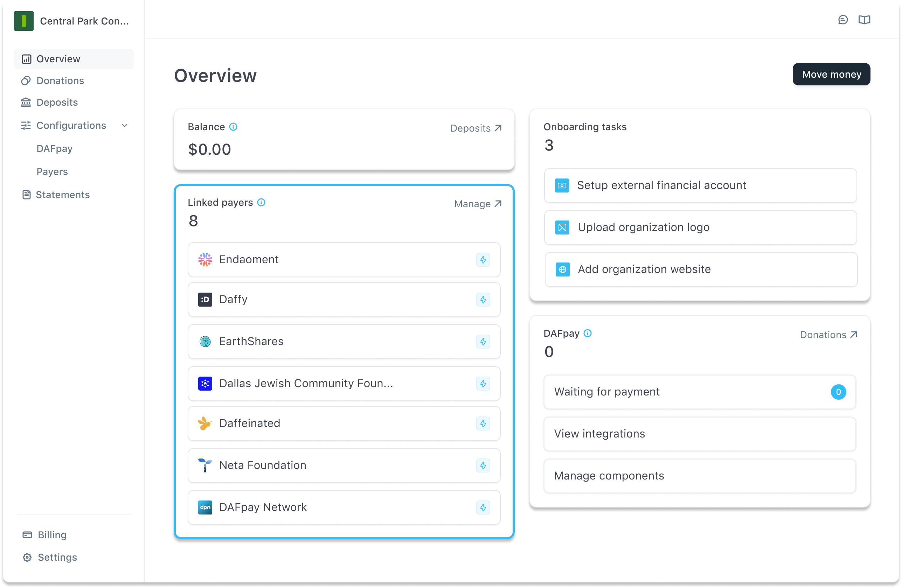Follow the Manage link in Linked payers
902x588 pixels.
[x=478, y=204]
